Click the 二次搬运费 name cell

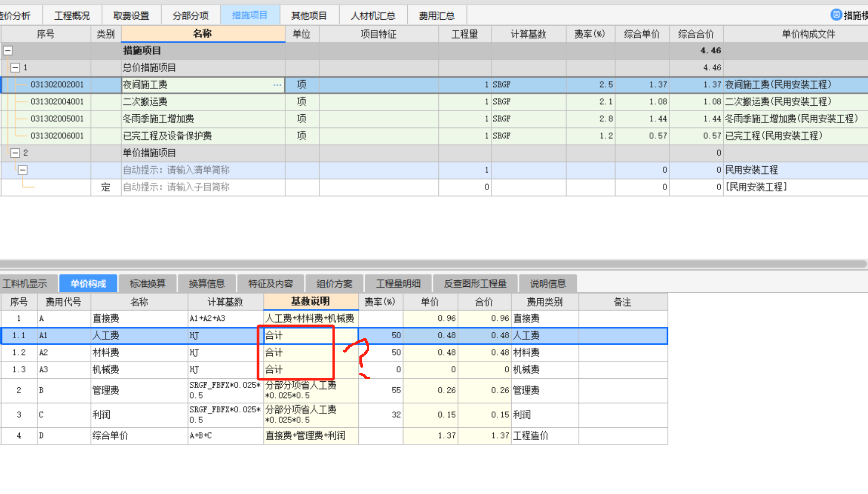203,102
